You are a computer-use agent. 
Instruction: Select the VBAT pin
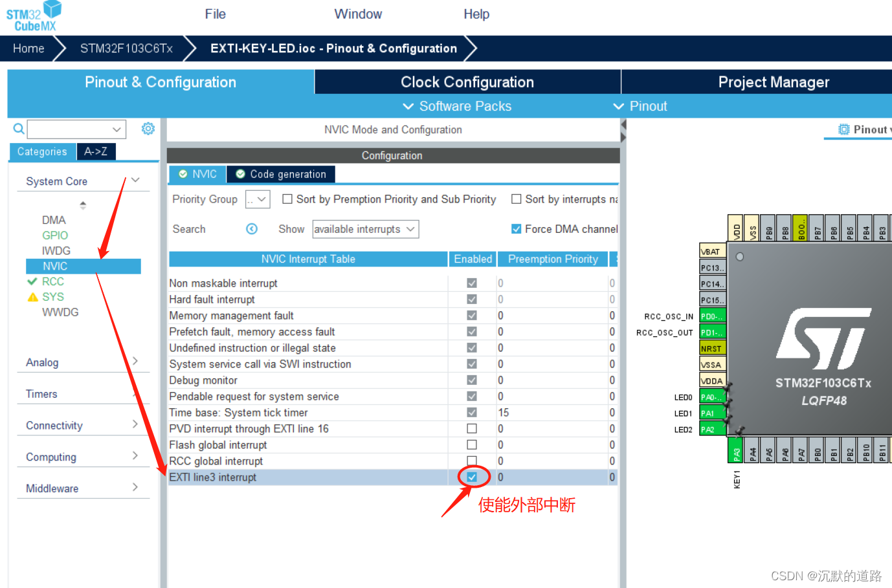click(712, 252)
